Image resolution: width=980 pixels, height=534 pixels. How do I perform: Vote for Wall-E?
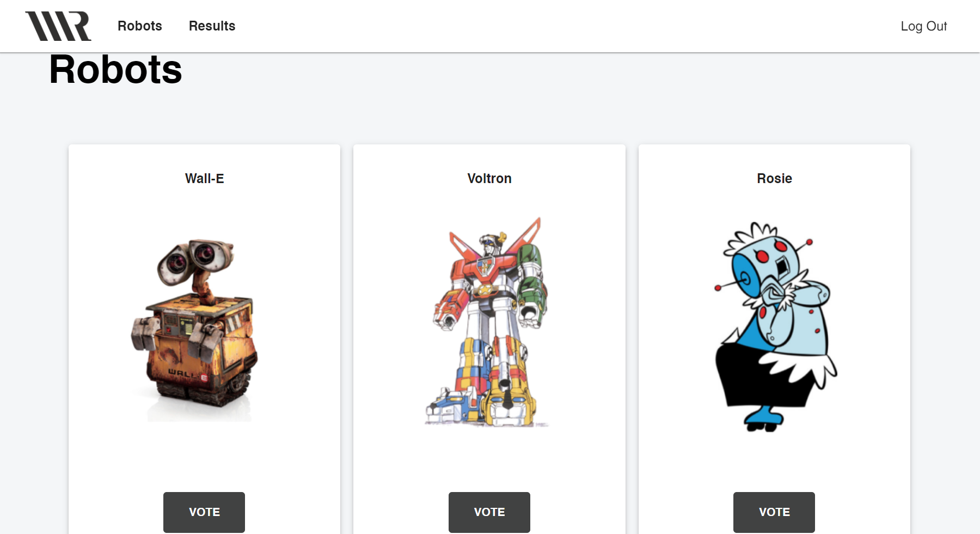204,512
